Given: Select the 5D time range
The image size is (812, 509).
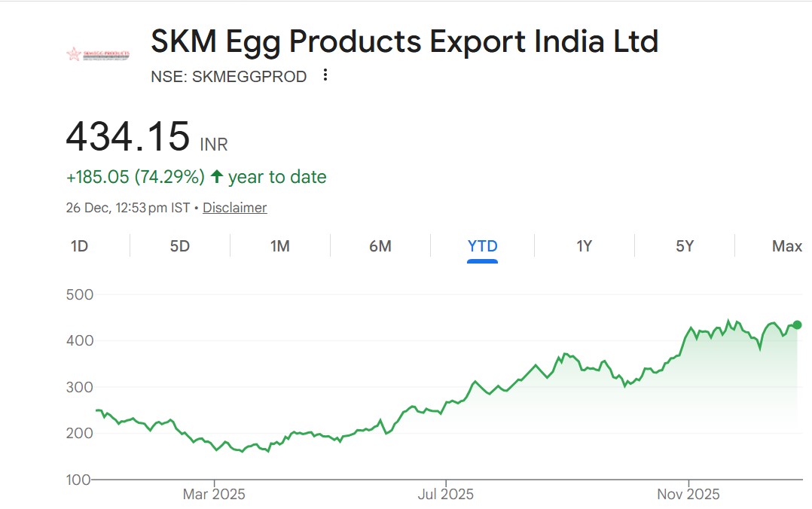Looking at the screenshot, I should [179, 246].
